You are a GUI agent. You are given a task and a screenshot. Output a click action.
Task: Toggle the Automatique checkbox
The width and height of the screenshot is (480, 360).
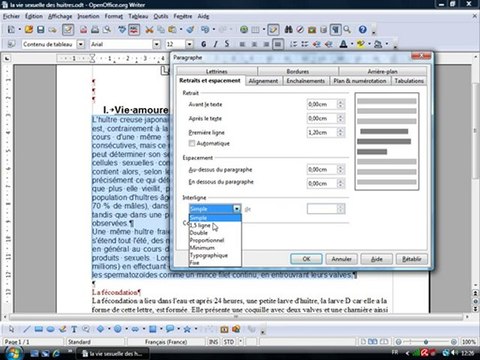click(192, 143)
